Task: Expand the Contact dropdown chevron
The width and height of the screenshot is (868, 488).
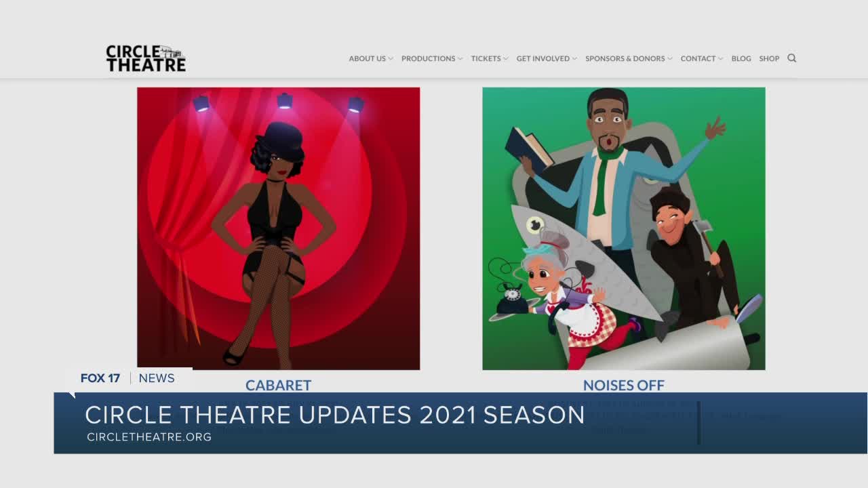Action: (721, 59)
